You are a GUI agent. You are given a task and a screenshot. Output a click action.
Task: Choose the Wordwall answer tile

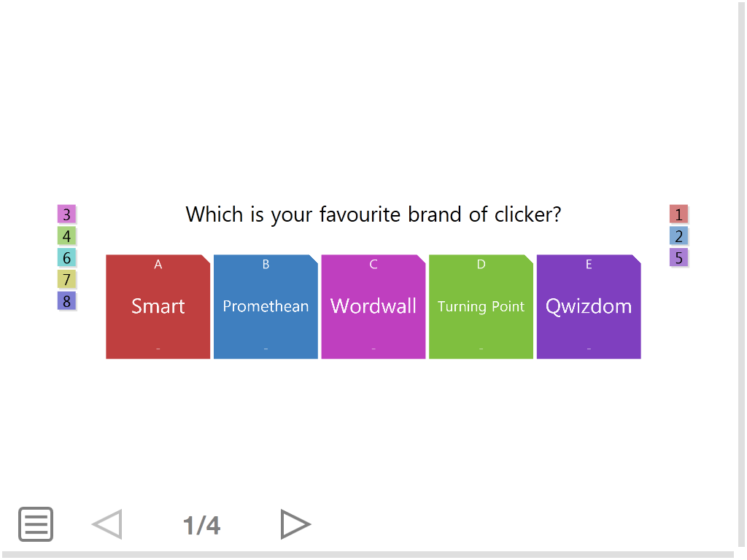pyautogui.click(x=373, y=307)
